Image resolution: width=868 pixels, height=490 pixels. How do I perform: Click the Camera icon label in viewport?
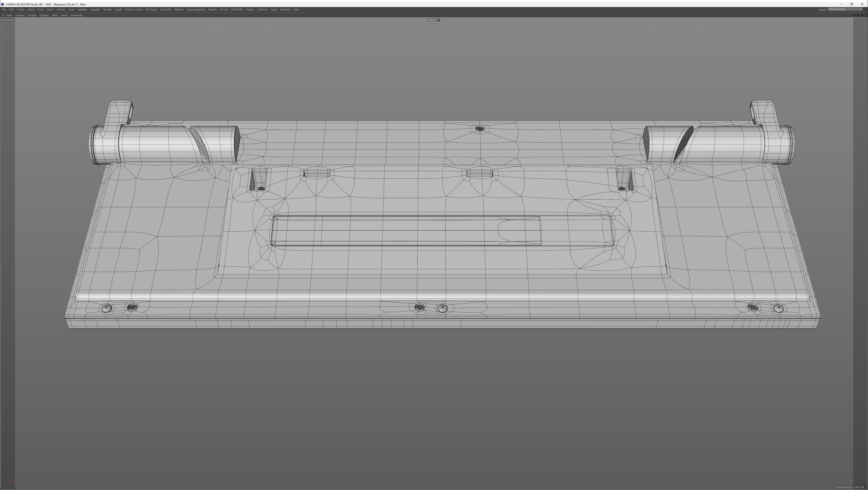tap(433, 20)
